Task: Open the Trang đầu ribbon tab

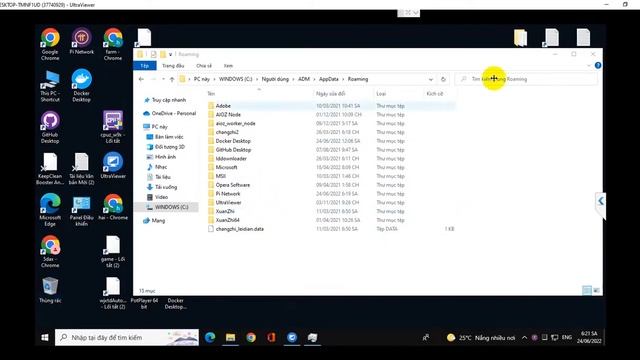Action: (x=173, y=66)
